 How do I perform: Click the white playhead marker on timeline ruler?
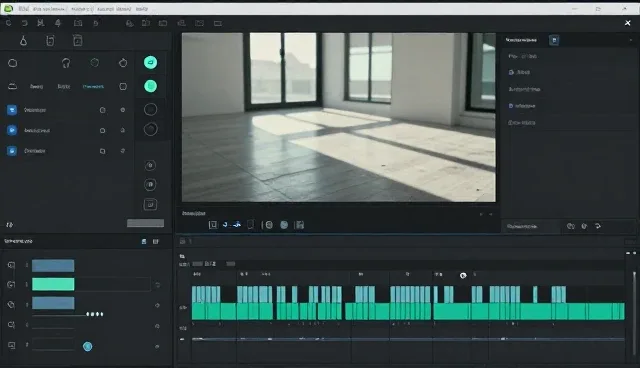[x=463, y=275]
